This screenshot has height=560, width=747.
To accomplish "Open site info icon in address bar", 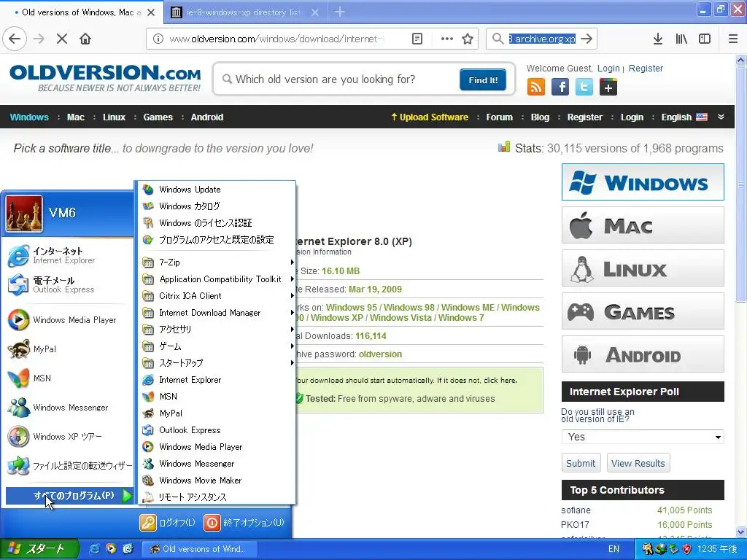I will (158, 39).
